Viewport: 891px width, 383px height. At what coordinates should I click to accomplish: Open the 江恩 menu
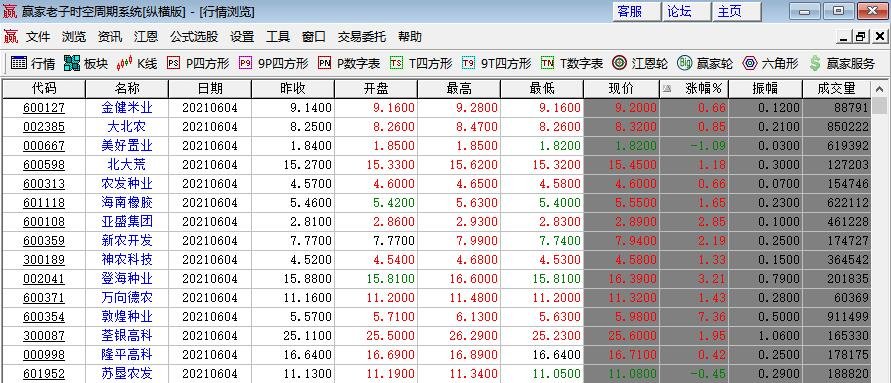146,37
